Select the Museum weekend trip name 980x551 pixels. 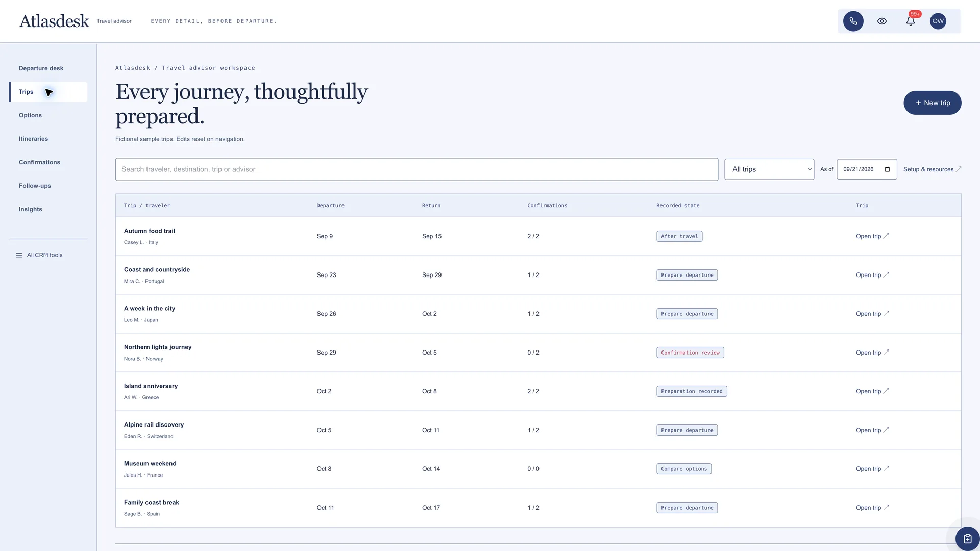pos(150,464)
